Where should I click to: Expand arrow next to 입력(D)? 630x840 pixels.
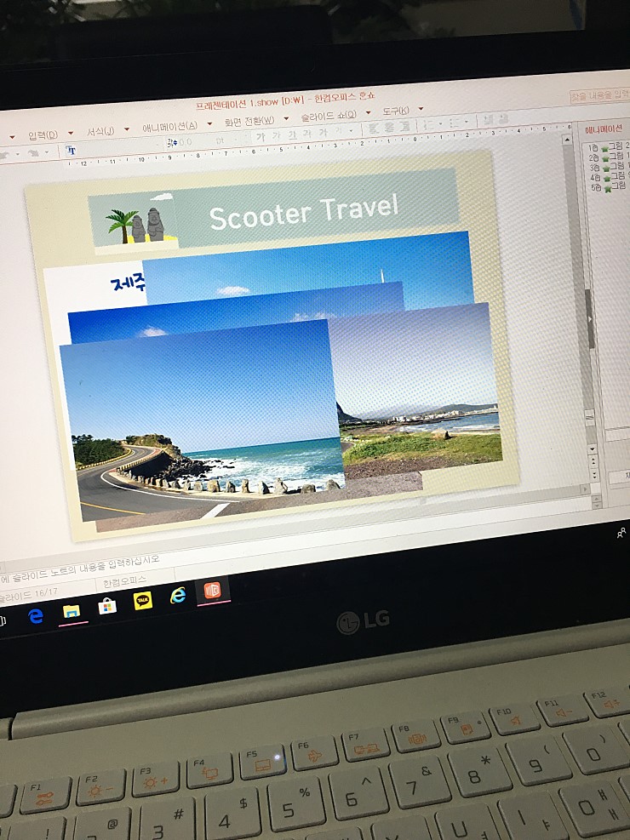[x=71, y=133]
